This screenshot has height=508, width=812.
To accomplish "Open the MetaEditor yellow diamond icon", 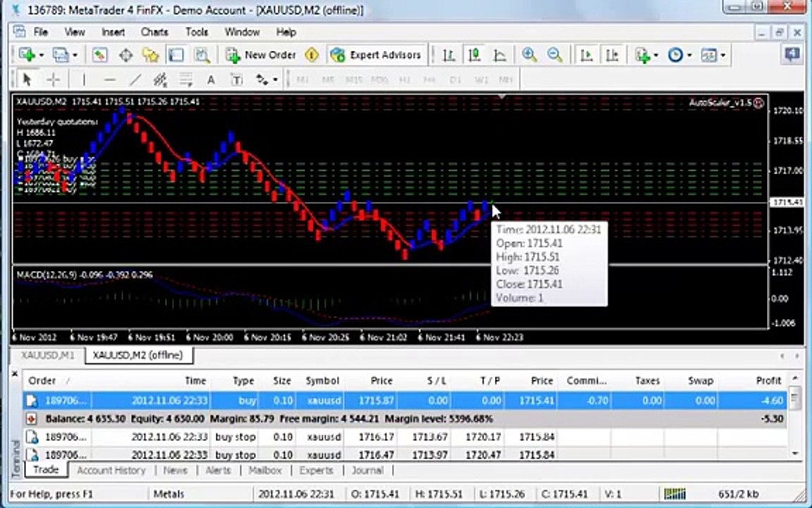I will pyautogui.click(x=312, y=54).
